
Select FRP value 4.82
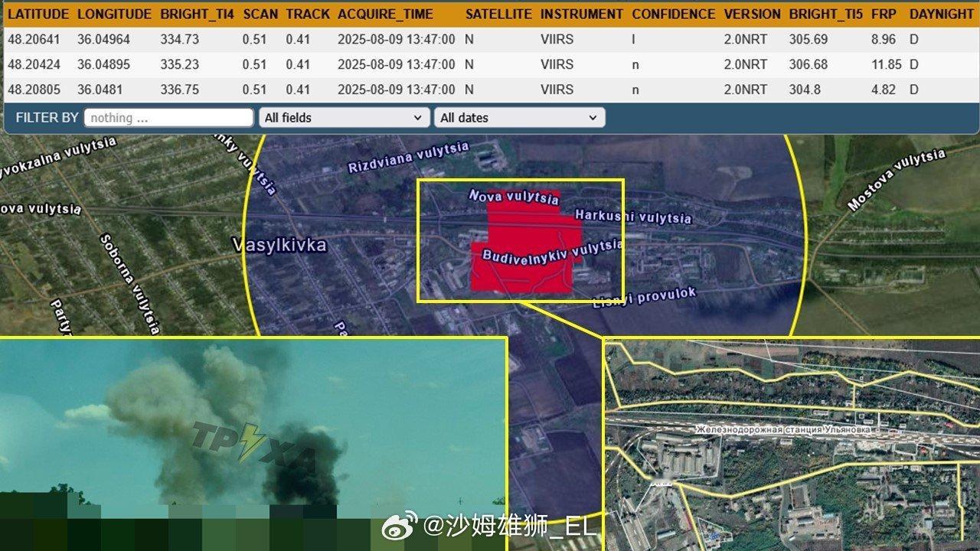point(884,90)
